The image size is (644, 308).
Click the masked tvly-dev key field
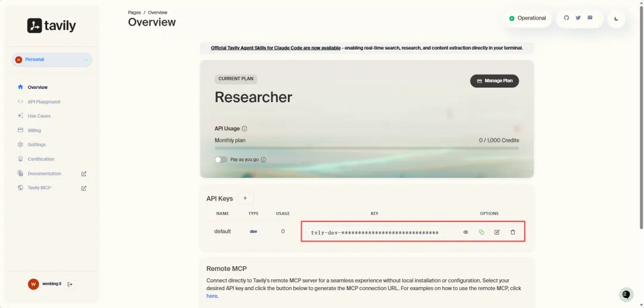click(374, 232)
